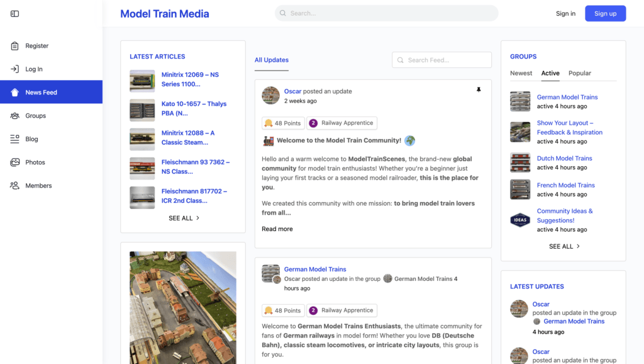Image resolution: width=644 pixels, height=364 pixels.
Task: Expand SEE ALL under Groups
Action: 564,246
